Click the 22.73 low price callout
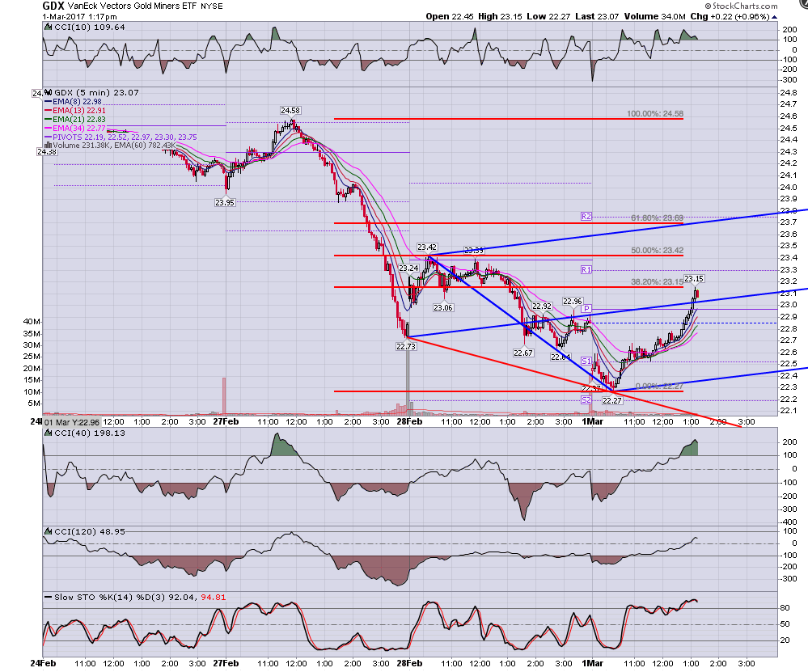 click(x=406, y=346)
